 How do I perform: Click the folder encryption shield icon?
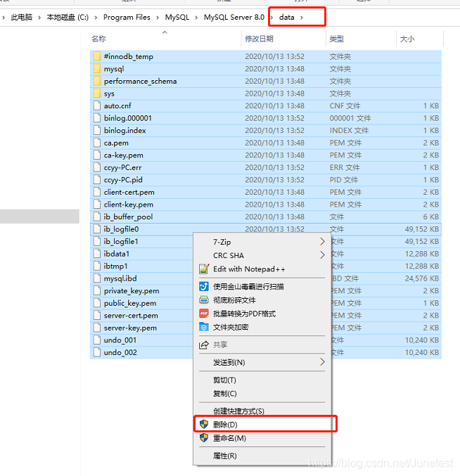204,327
